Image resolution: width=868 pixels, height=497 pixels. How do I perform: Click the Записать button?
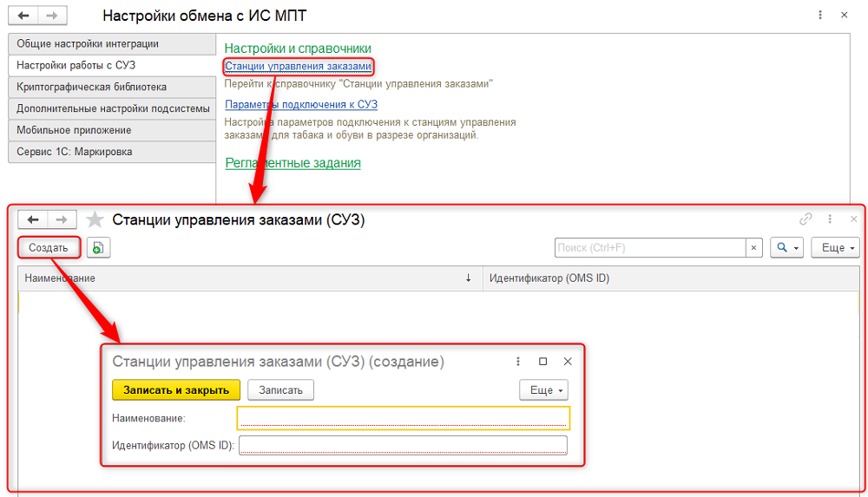280,389
